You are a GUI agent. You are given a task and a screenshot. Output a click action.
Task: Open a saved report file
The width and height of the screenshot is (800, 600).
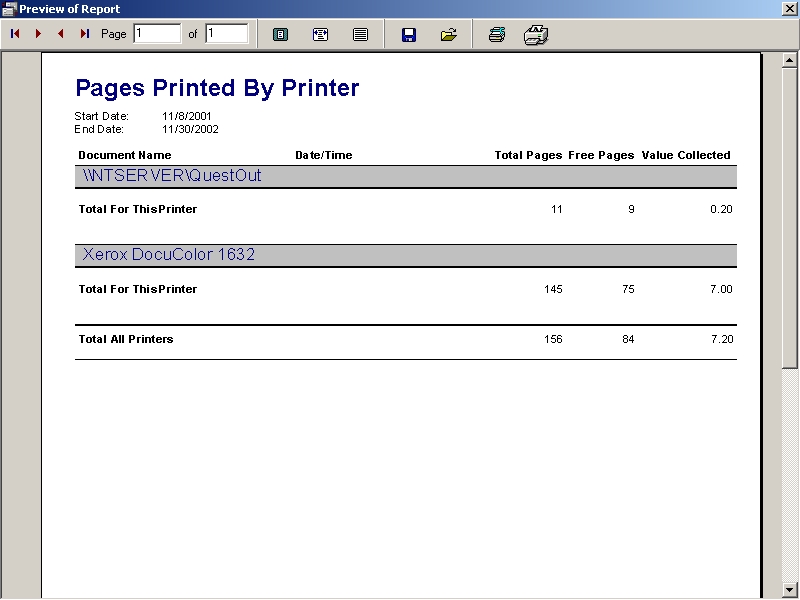[x=448, y=35]
